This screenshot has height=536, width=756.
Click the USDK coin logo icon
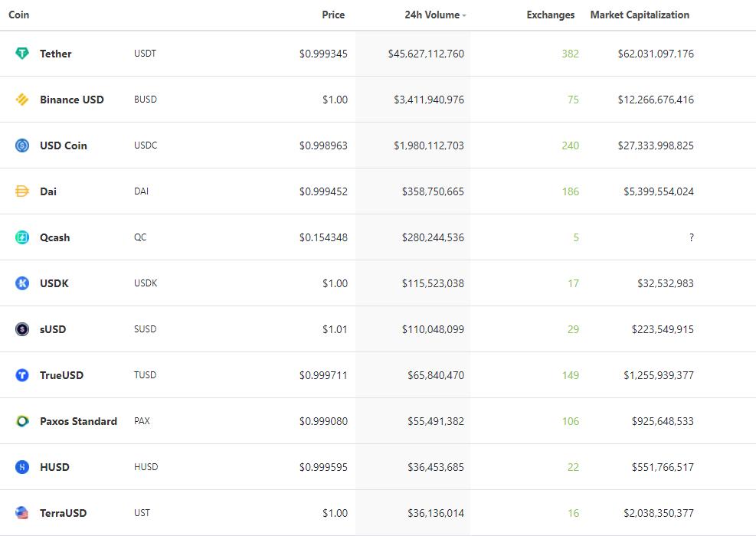22,283
